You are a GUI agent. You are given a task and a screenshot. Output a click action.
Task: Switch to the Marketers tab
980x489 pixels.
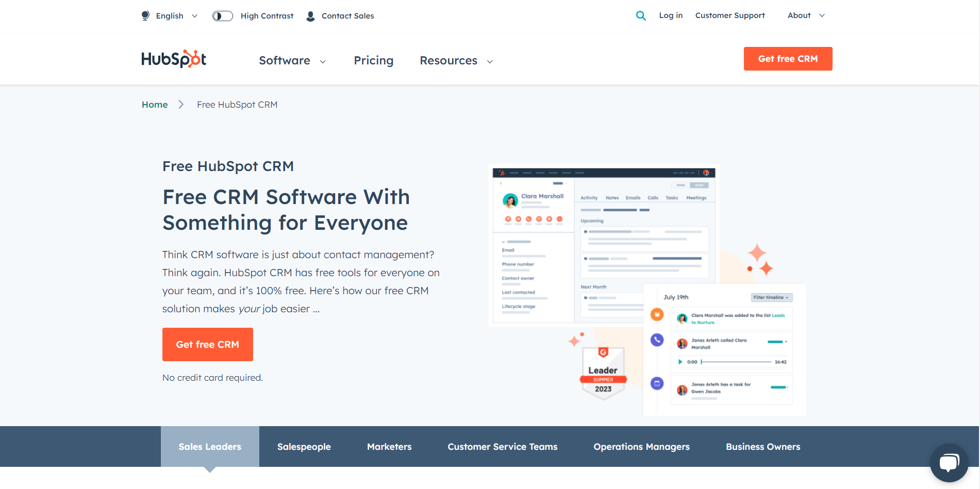coord(389,447)
